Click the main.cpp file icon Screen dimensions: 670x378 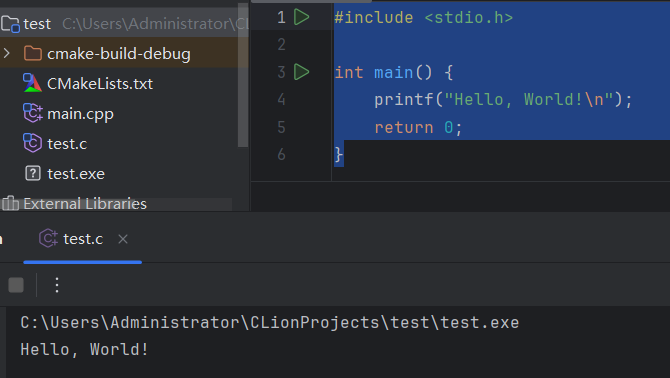(x=32, y=113)
